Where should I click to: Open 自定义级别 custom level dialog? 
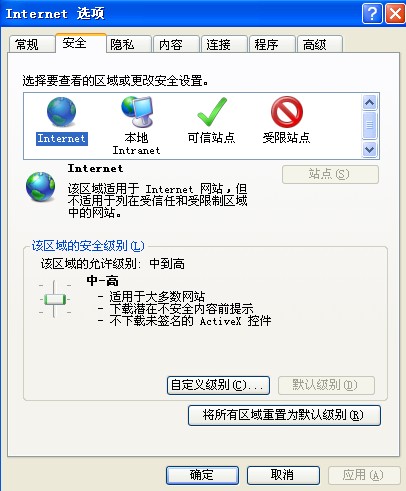(x=218, y=386)
